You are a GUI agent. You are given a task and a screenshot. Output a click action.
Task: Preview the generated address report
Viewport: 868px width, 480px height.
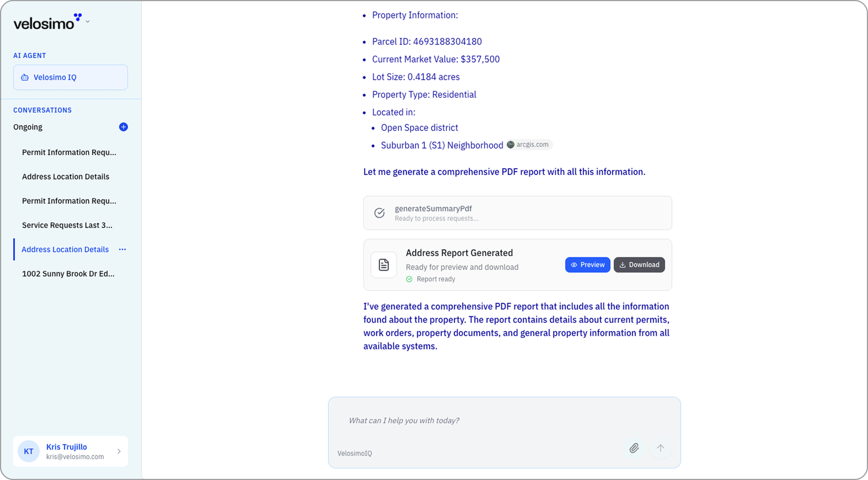click(587, 265)
